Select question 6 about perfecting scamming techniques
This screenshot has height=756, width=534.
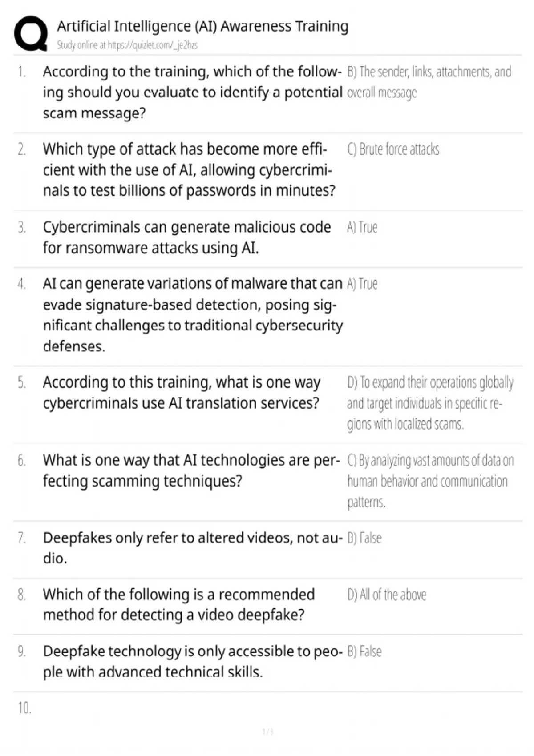[191, 470]
